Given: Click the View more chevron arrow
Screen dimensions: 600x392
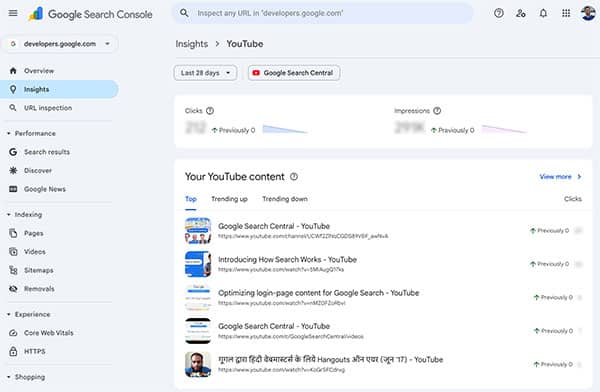Looking at the screenshot, I should click(579, 176).
